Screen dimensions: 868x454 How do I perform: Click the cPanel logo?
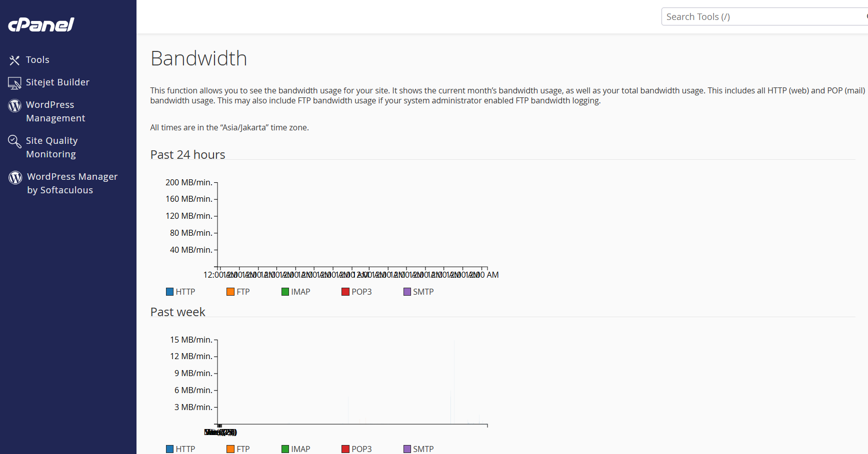click(x=41, y=24)
